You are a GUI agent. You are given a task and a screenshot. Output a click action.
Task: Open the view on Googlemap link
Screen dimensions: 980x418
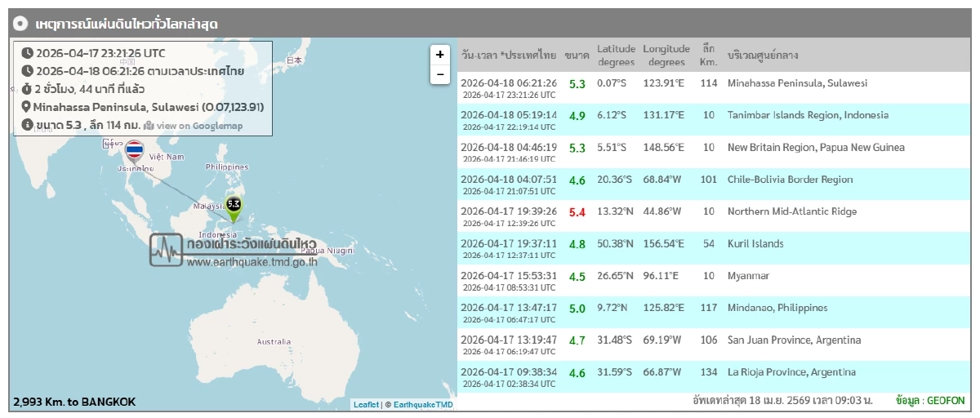pyautogui.click(x=193, y=126)
